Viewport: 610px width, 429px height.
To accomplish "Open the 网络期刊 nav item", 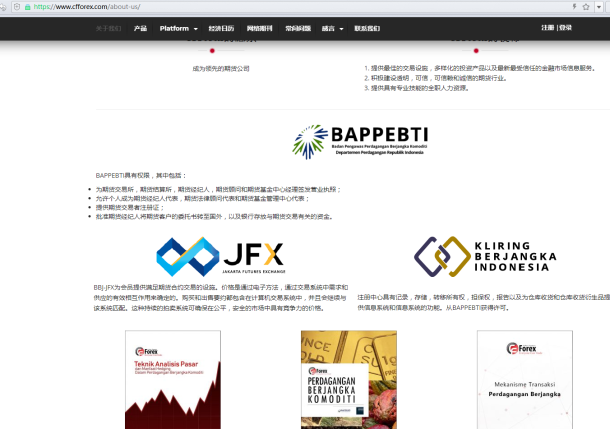I will (x=259, y=28).
